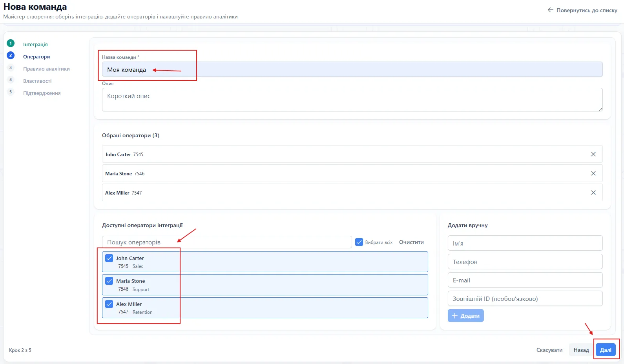Uncheck Alex Miller operator checkbox

tap(109, 304)
